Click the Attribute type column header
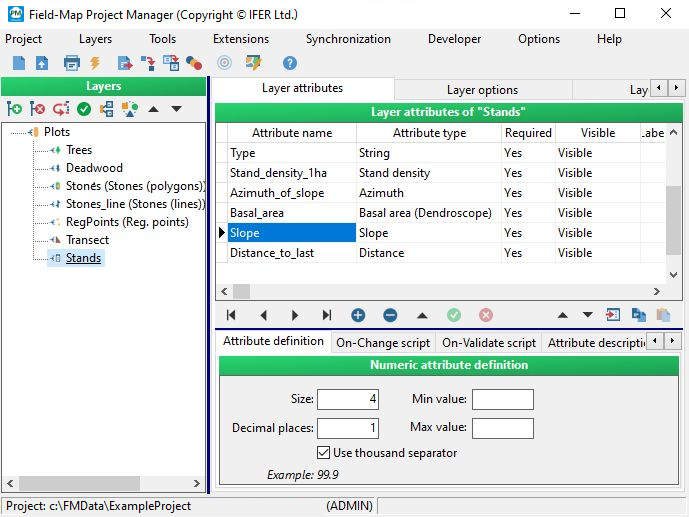 pyautogui.click(x=429, y=133)
